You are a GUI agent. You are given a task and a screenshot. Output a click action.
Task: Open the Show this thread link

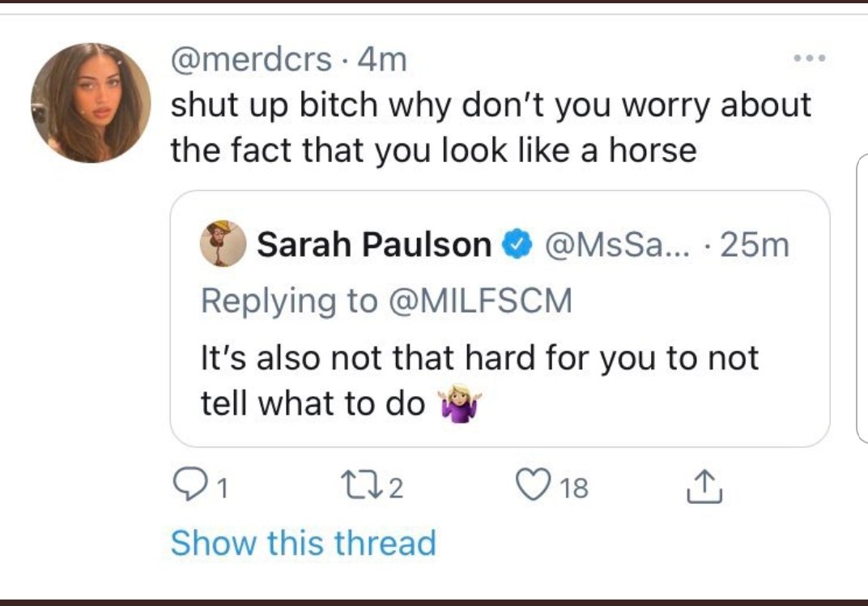pos(304,543)
